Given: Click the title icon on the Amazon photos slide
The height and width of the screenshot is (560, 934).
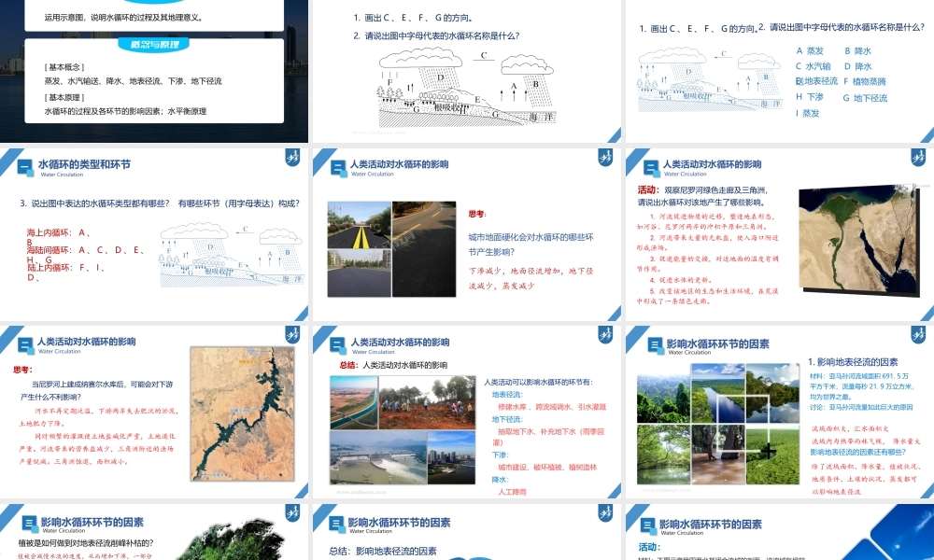Looking at the screenshot, I should pyautogui.click(x=655, y=345).
